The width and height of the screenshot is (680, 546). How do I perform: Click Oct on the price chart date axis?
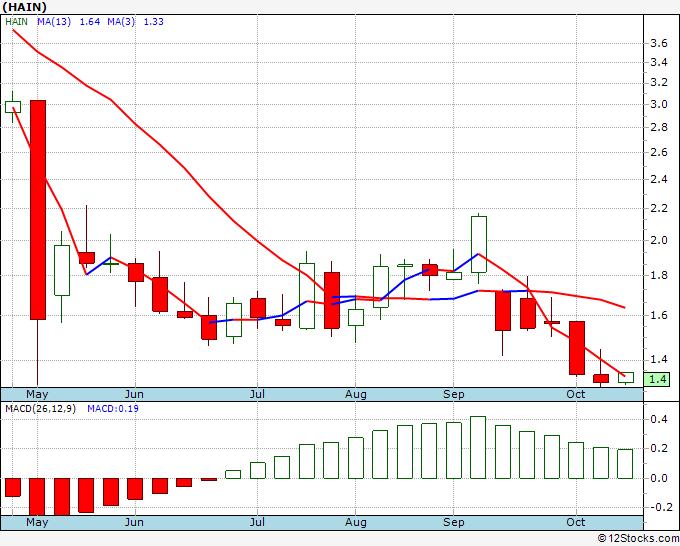[576, 394]
